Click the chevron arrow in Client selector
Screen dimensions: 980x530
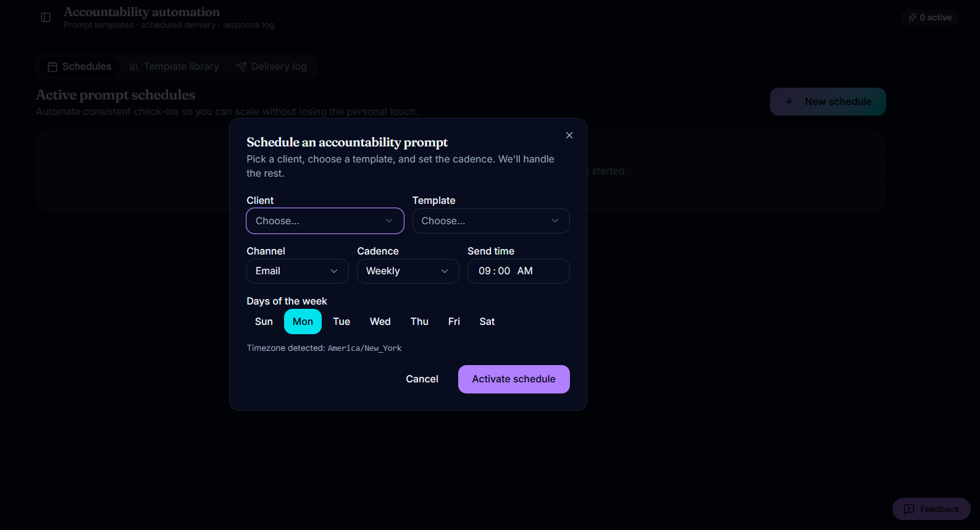(389, 221)
